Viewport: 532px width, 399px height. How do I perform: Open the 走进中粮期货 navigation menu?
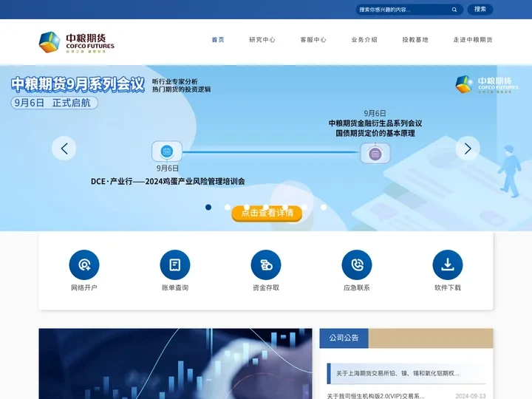473,40
